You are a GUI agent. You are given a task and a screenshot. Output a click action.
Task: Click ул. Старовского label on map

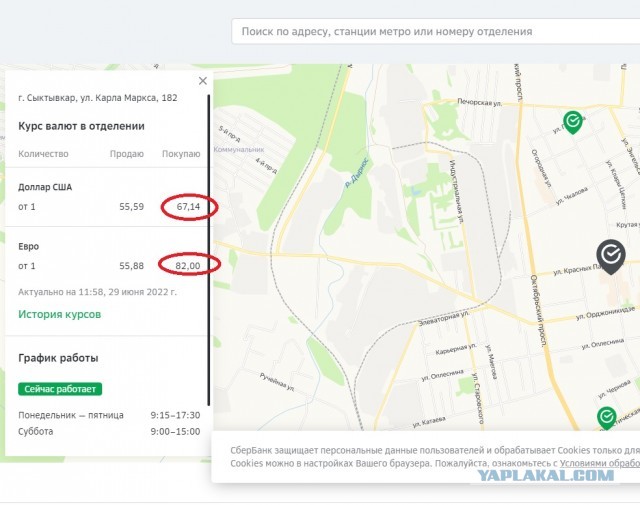[x=478, y=398]
